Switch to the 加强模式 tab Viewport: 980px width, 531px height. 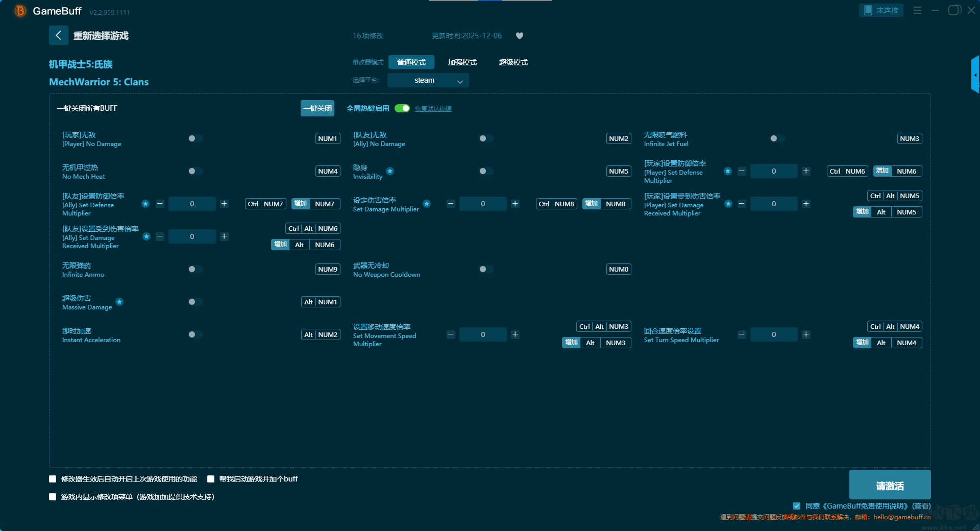click(x=462, y=62)
